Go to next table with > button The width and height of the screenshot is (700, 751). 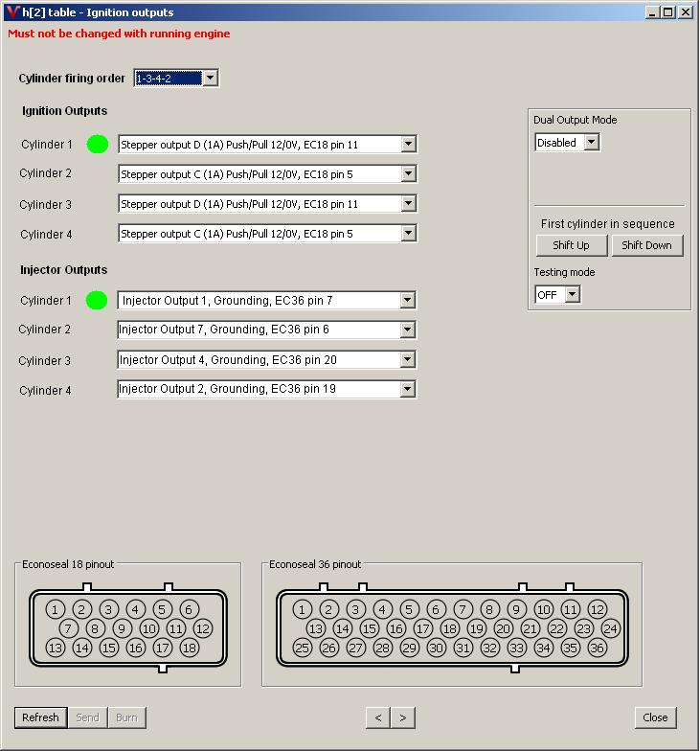coord(403,717)
